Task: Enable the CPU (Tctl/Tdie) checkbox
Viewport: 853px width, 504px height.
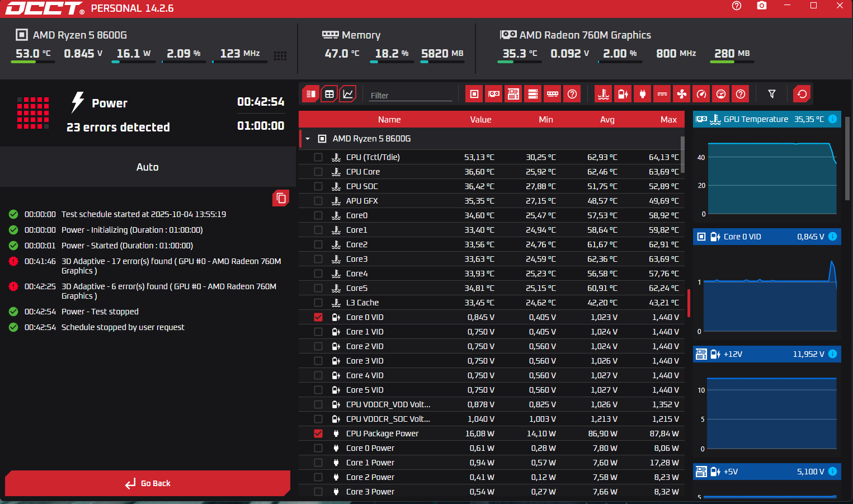Action: point(318,157)
